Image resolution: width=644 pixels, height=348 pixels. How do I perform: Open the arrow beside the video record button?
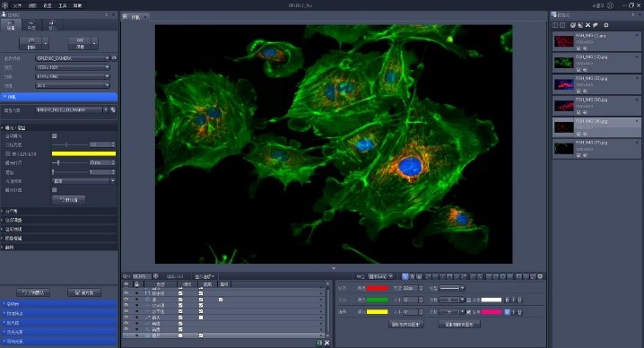(x=95, y=43)
